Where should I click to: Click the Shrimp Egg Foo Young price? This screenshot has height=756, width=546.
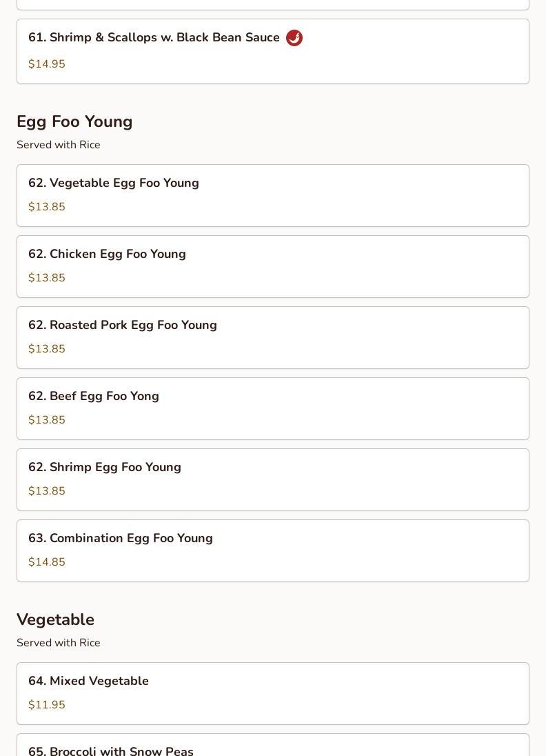point(47,491)
